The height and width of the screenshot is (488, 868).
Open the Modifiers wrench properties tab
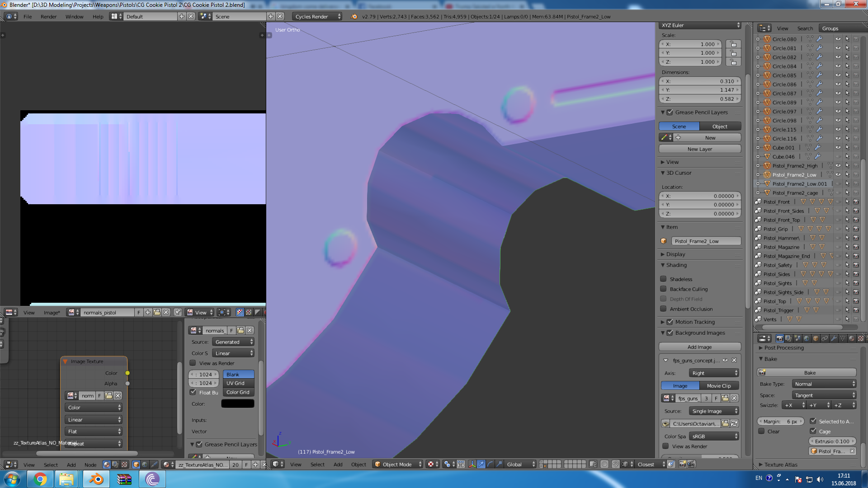tap(834, 338)
